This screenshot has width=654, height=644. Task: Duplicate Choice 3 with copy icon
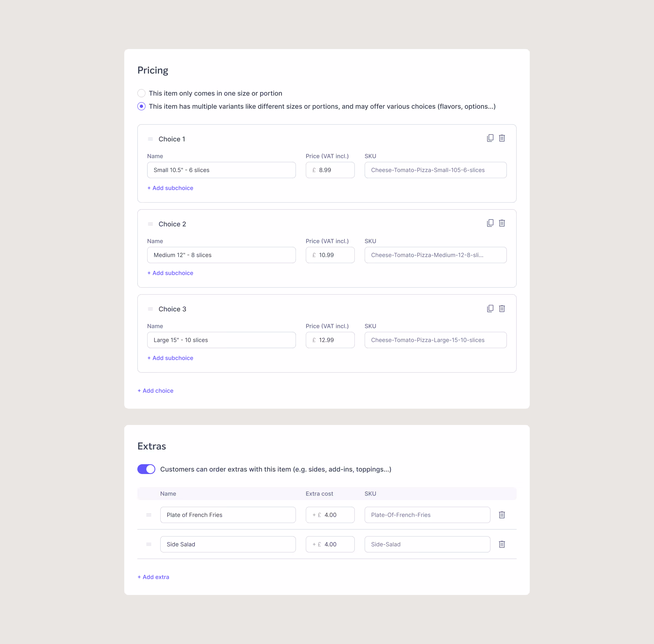[490, 308]
